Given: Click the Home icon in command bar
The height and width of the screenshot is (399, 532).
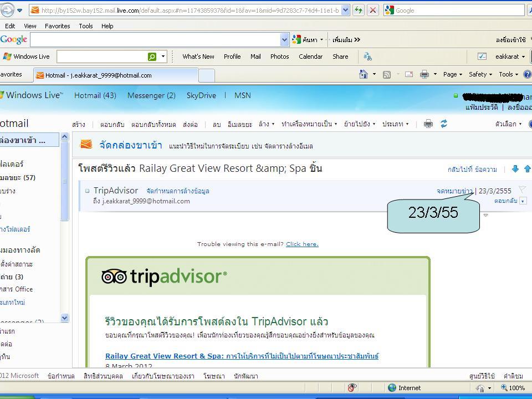Looking at the screenshot, I should pyautogui.click(x=364, y=74).
